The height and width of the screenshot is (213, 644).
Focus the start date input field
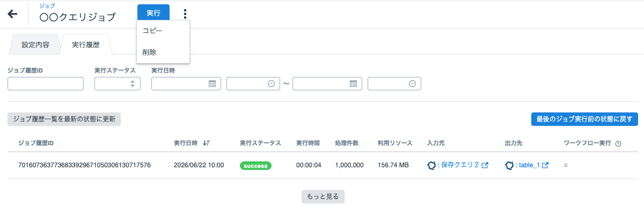pyautogui.click(x=186, y=83)
